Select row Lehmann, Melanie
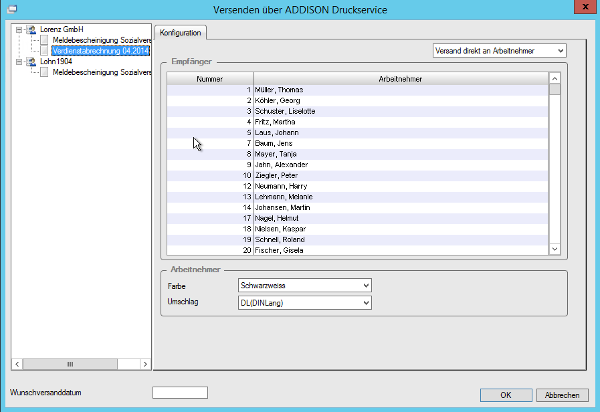The width and height of the screenshot is (600, 412). pos(357,197)
